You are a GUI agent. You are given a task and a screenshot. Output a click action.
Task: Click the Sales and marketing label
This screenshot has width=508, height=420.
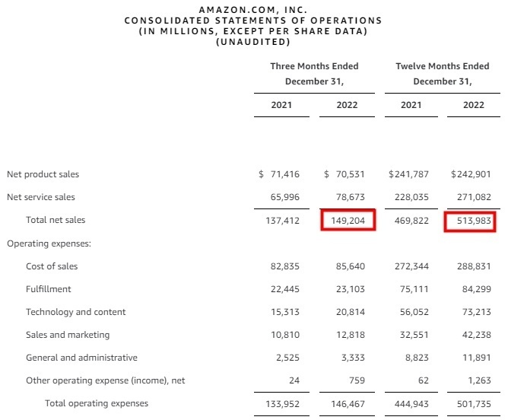[x=68, y=335]
